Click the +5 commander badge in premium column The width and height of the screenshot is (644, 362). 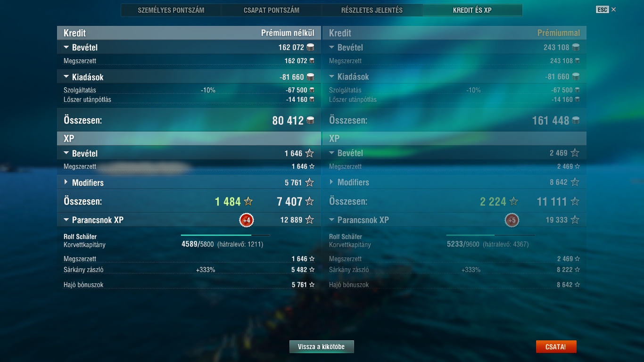click(512, 220)
